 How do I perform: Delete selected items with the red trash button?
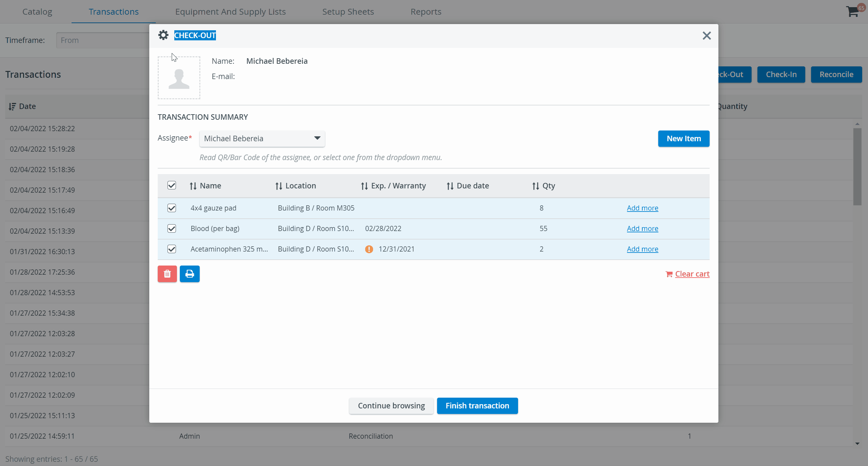(x=167, y=274)
